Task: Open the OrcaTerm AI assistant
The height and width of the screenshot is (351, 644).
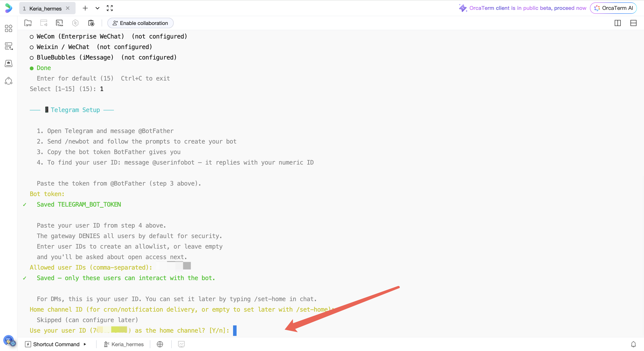Action: (614, 8)
